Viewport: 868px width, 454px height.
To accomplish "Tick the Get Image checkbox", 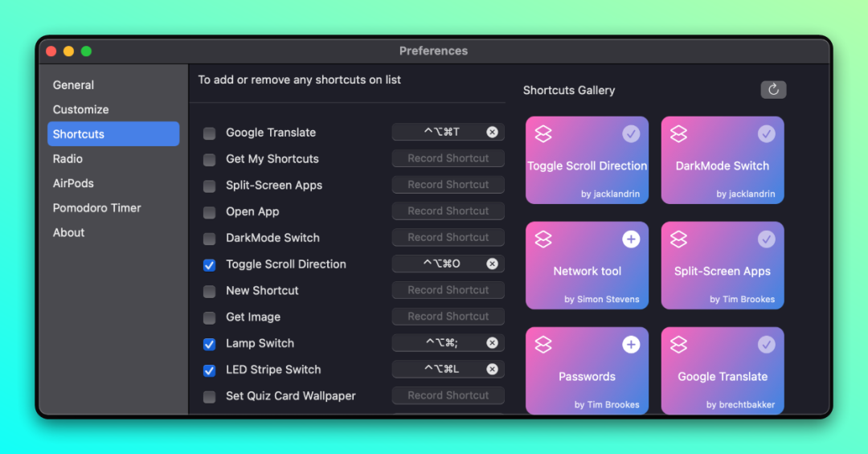I will click(209, 318).
